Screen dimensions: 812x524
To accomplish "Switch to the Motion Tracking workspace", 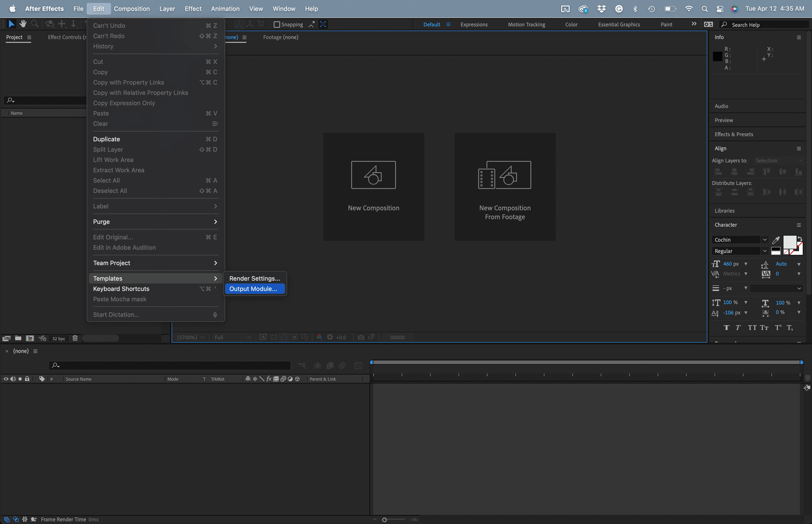I will coord(526,24).
